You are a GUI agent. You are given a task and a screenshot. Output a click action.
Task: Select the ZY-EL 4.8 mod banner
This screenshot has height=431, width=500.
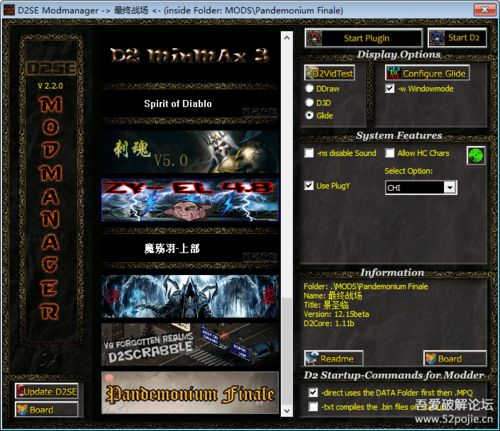[x=190, y=200]
